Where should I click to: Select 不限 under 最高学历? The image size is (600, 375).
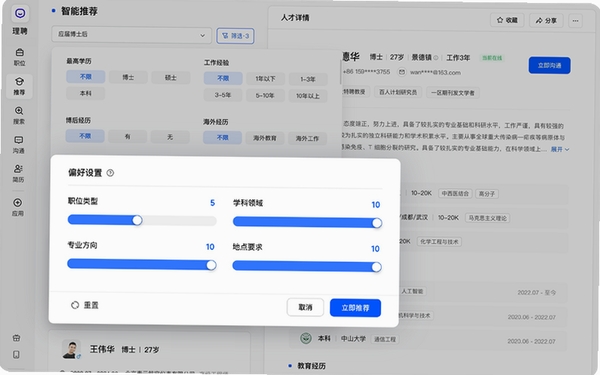(x=86, y=77)
